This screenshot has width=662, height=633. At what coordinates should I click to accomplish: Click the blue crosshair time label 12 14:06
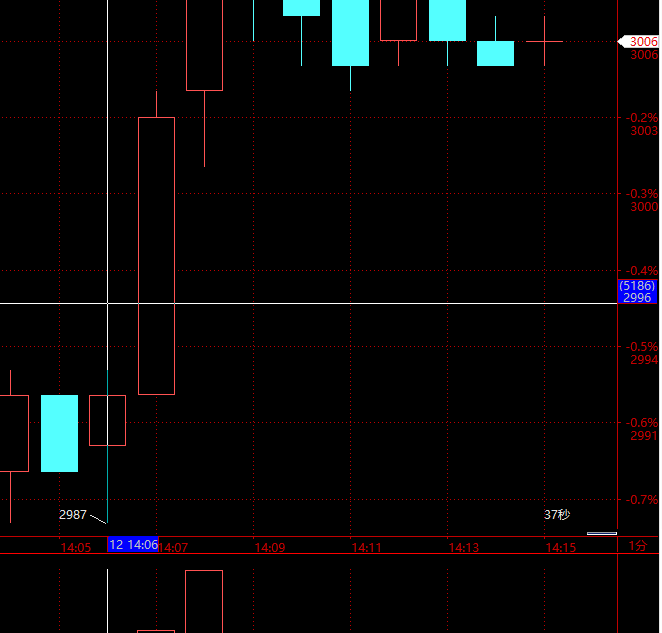click(133, 544)
